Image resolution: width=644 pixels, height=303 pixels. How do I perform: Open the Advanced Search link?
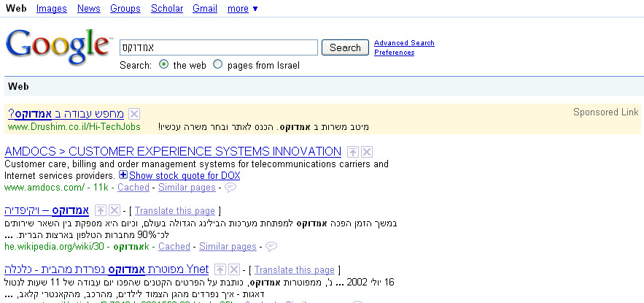[404, 43]
